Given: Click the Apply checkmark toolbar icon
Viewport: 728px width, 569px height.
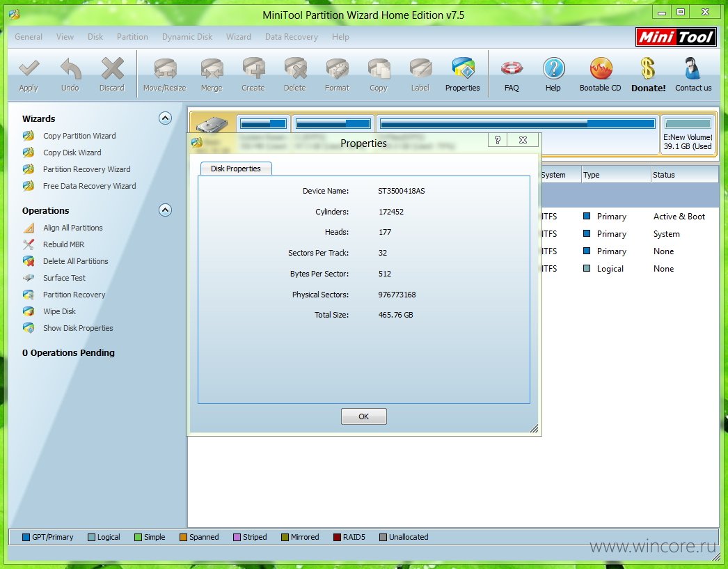Looking at the screenshot, I should (29, 70).
